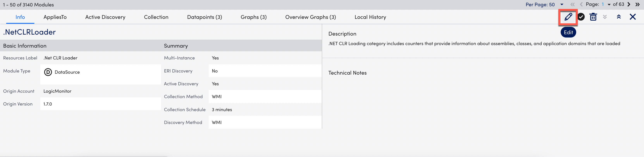
Task: Open the Datapoints (3) tab
Action: [x=205, y=17]
